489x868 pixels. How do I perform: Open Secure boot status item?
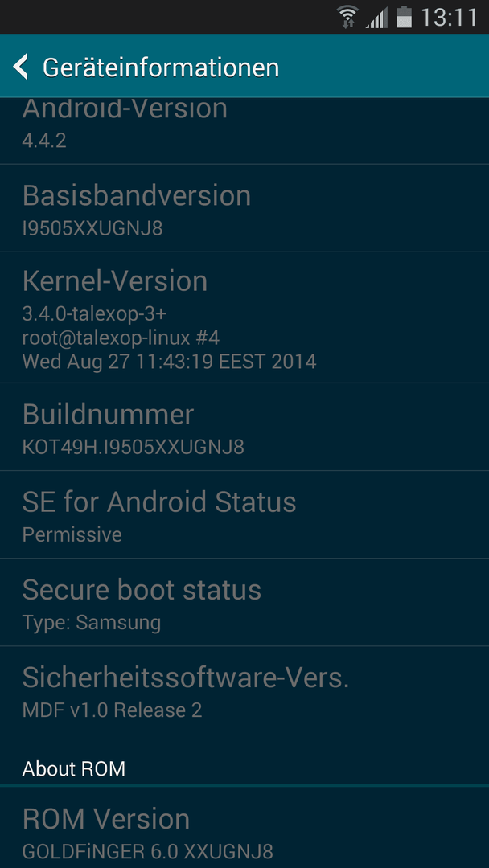pos(244,602)
